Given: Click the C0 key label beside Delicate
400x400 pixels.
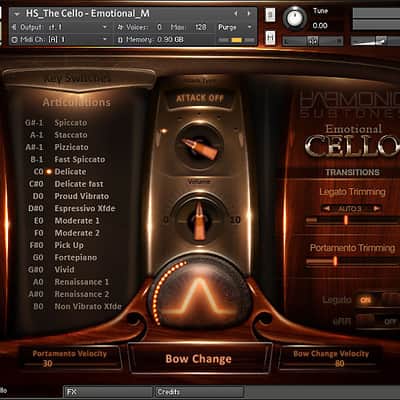Looking at the screenshot, I should click(x=38, y=172).
